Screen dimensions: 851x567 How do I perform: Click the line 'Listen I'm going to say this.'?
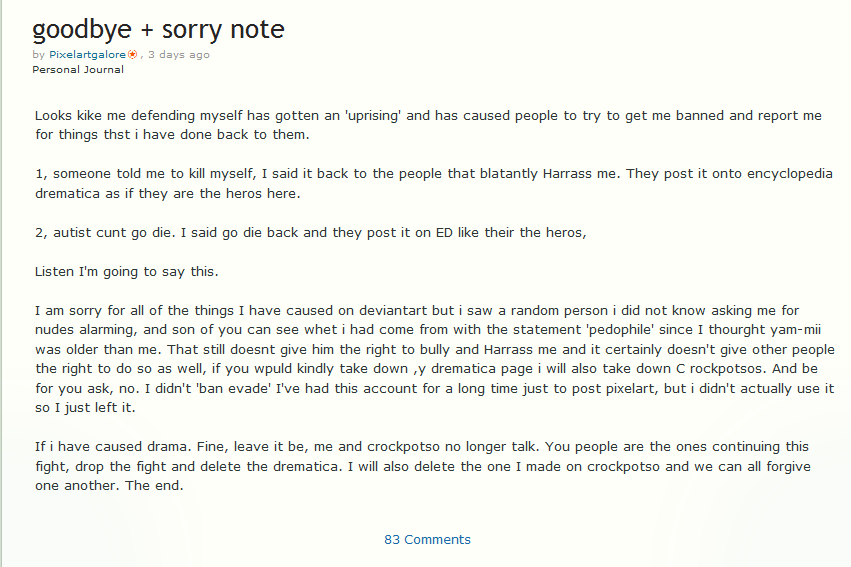click(x=126, y=271)
